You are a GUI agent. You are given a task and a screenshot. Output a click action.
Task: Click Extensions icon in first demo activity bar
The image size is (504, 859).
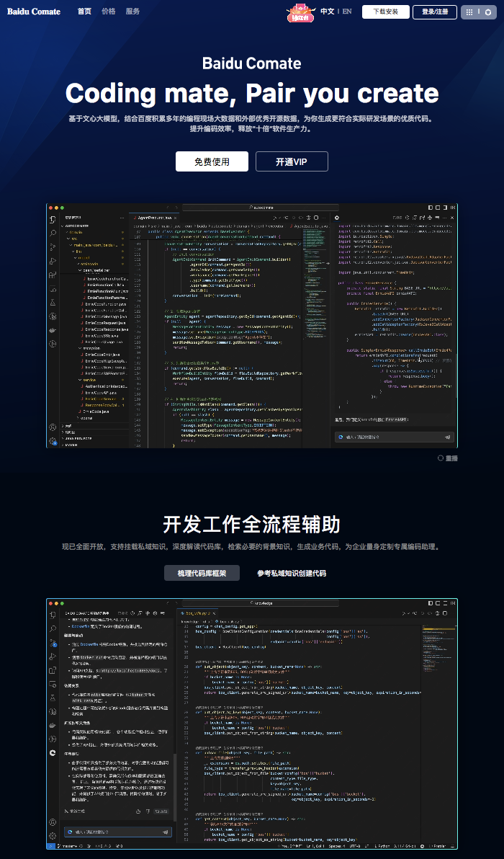point(53,275)
